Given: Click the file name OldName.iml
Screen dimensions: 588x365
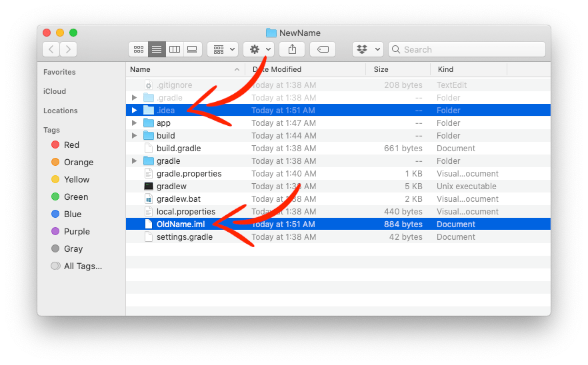Looking at the screenshot, I should coord(181,224).
